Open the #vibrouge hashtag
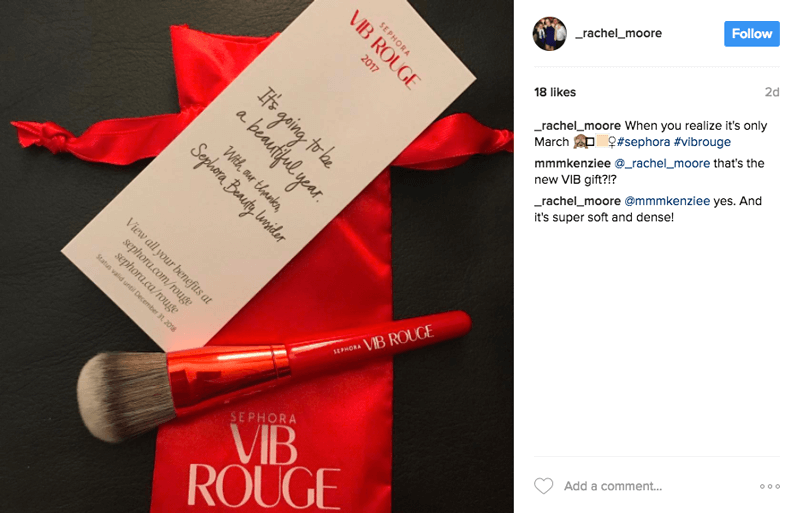This screenshot has height=513, width=800. 702,142
